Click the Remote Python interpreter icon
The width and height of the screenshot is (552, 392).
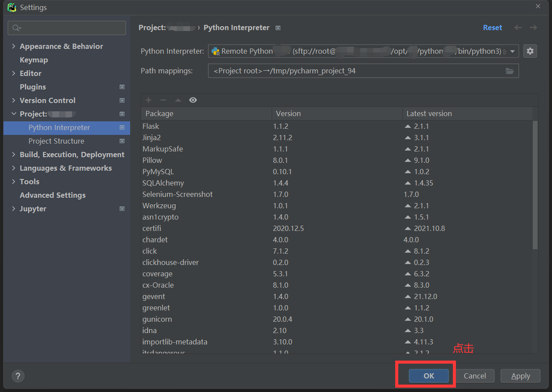tap(215, 51)
